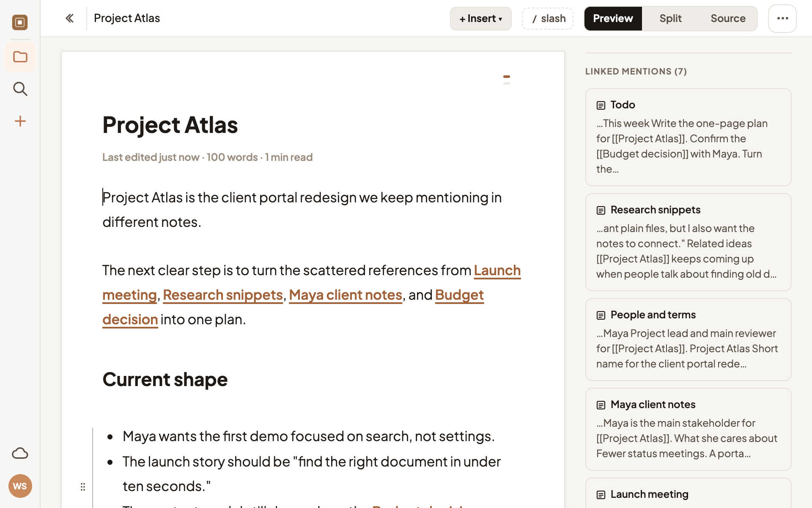Open the folder files icon in sidebar
Image resolution: width=812 pixels, height=508 pixels.
20,57
